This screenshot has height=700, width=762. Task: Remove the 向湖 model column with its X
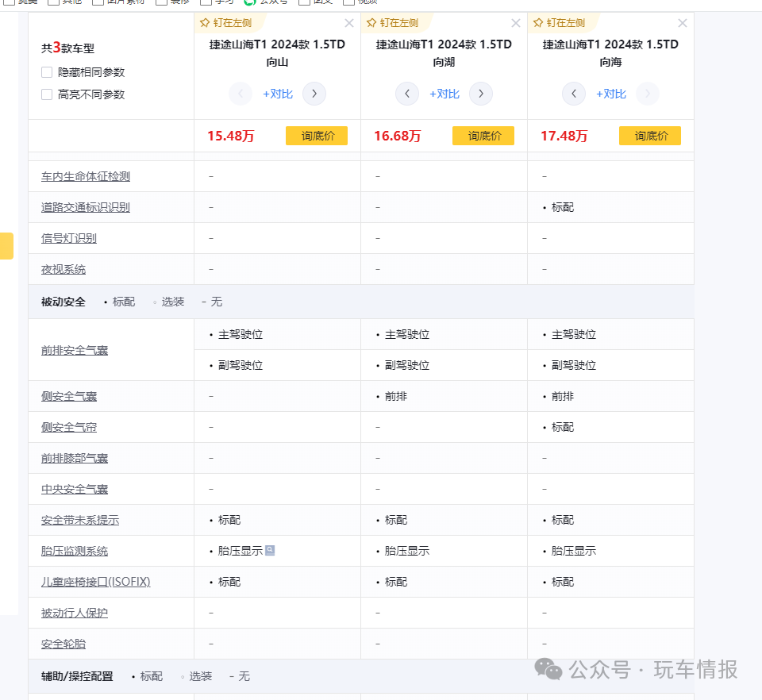(516, 23)
